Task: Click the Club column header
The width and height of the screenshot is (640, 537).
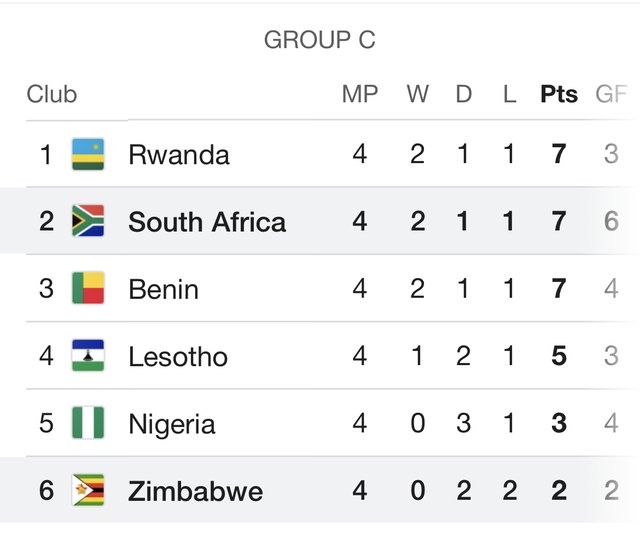Action: point(52,94)
